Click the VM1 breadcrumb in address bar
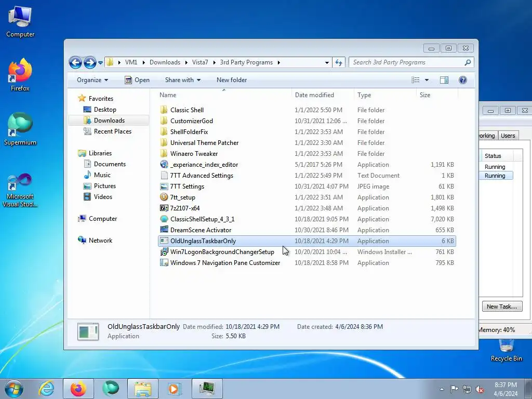This screenshot has width=532, height=399. coord(131,62)
